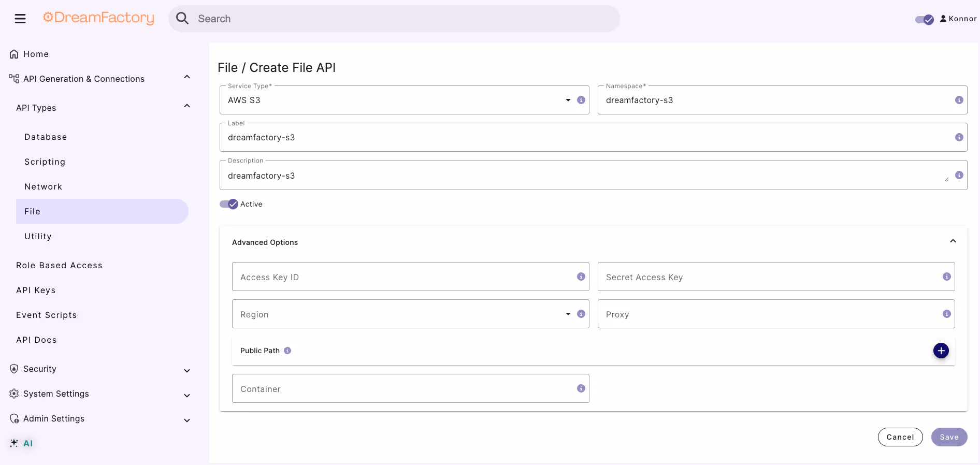Screen dimensions: 980x465
Task: Open the hamburger navigation menu
Action: tap(20, 19)
